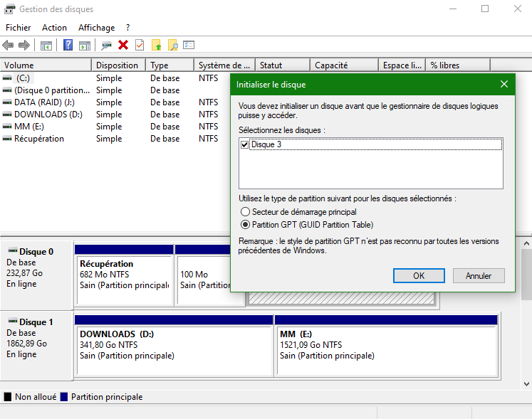
Task: Click the properties checkmark page icon
Action: [x=140, y=46]
